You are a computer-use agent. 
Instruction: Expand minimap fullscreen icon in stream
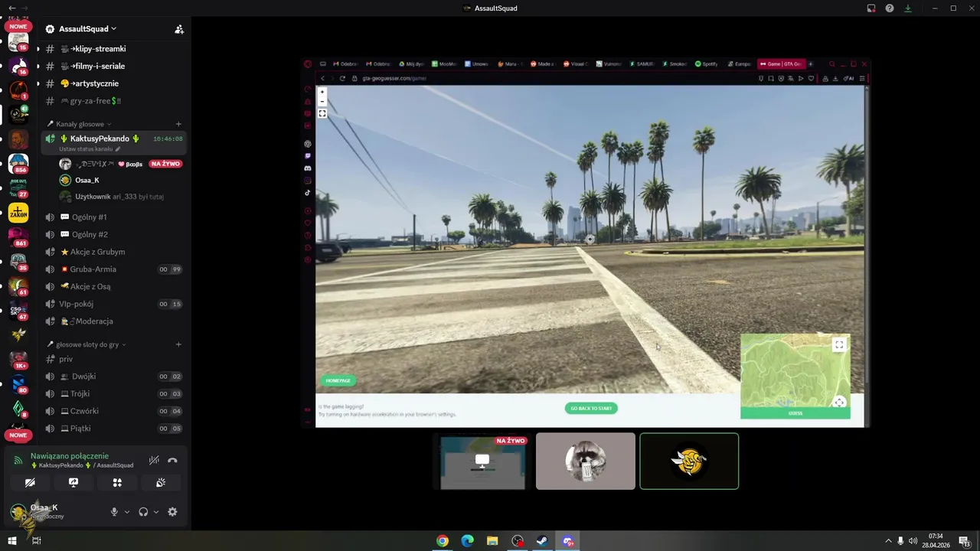[839, 345]
